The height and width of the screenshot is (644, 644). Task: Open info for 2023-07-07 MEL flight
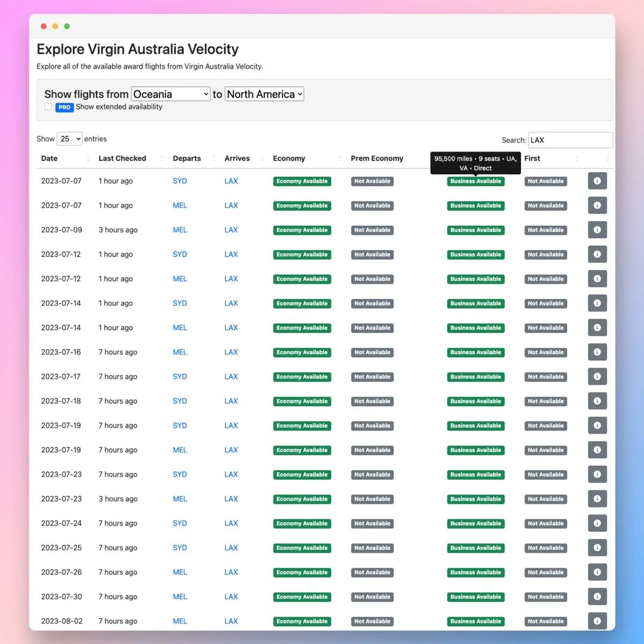coord(597,206)
